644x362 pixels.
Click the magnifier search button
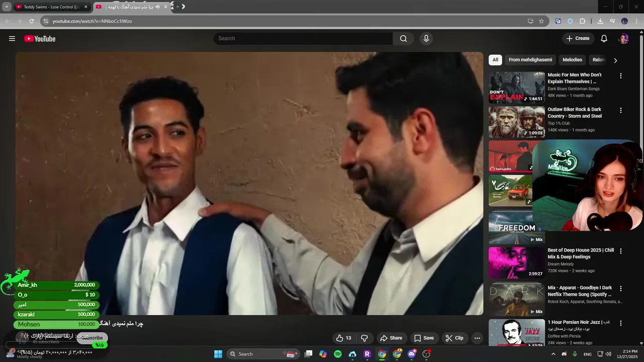(404, 38)
